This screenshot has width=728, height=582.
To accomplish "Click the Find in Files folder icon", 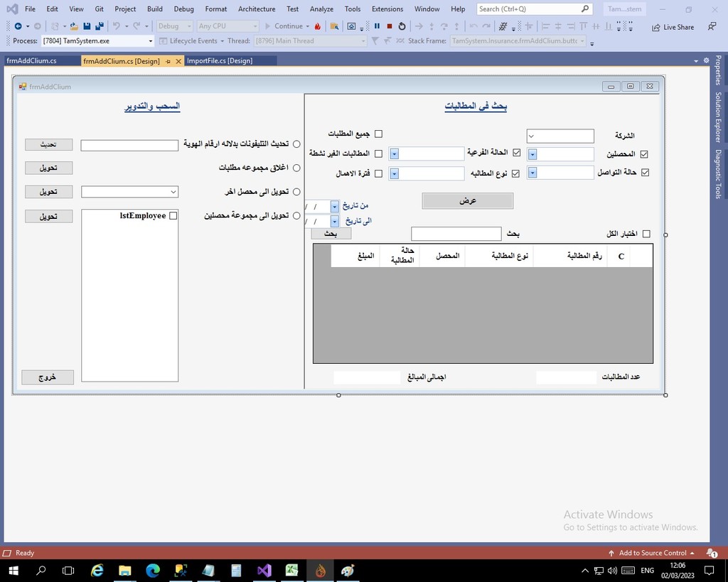I will (334, 26).
